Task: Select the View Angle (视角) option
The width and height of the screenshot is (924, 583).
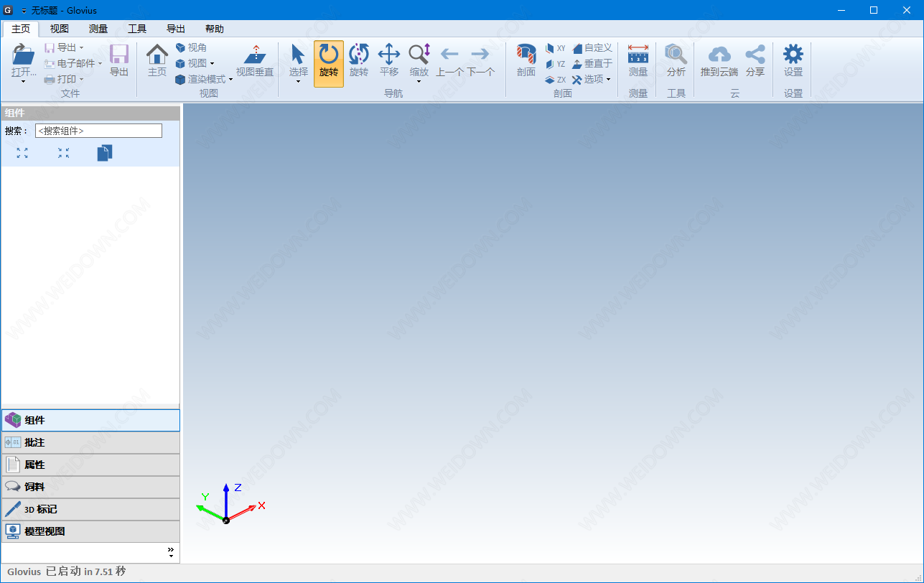Action: tap(191, 47)
